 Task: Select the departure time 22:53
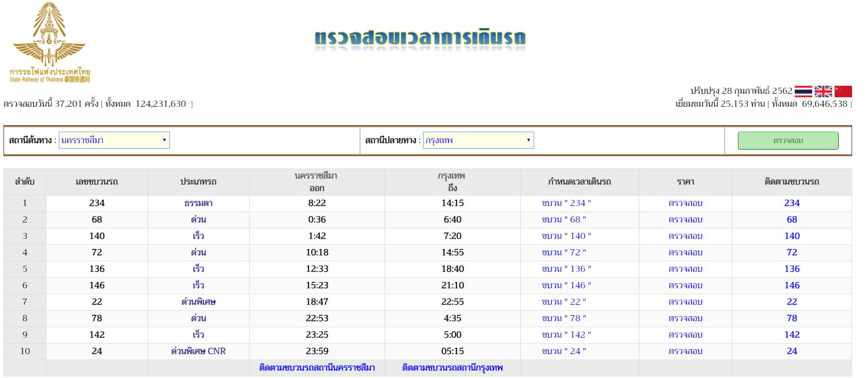317,318
